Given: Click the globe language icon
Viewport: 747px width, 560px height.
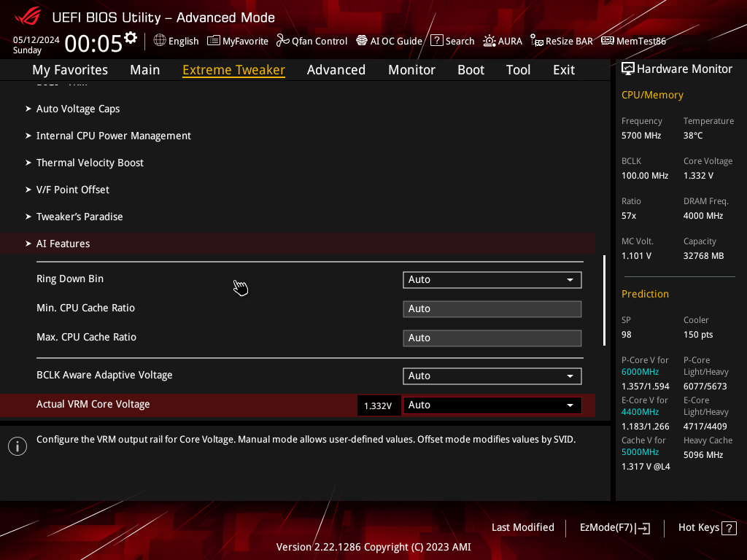Looking at the screenshot, I should [160, 41].
